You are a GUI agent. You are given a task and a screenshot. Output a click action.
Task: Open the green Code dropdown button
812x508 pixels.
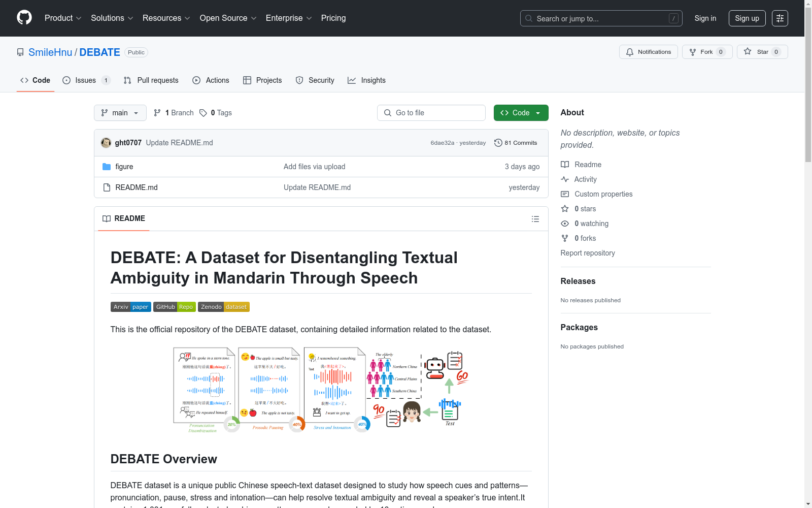tap(521, 113)
